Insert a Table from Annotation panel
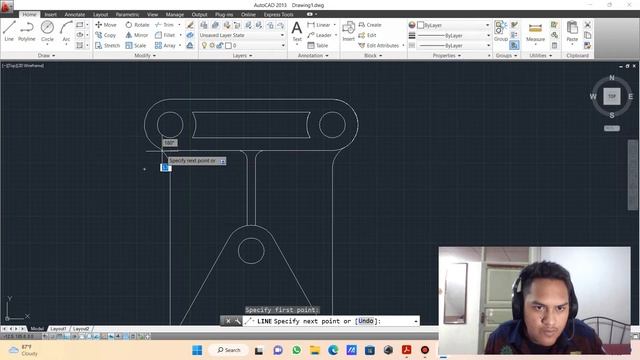640x360 pixels. tap(318, 45)
